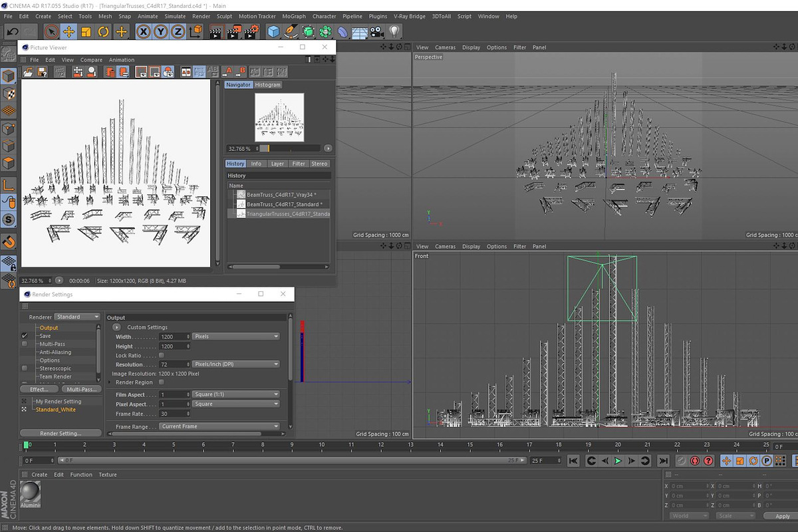The image size is (798, 532).
Task: Switch to the Layer tab in Picture Viewer
Action: pos(277,164)
